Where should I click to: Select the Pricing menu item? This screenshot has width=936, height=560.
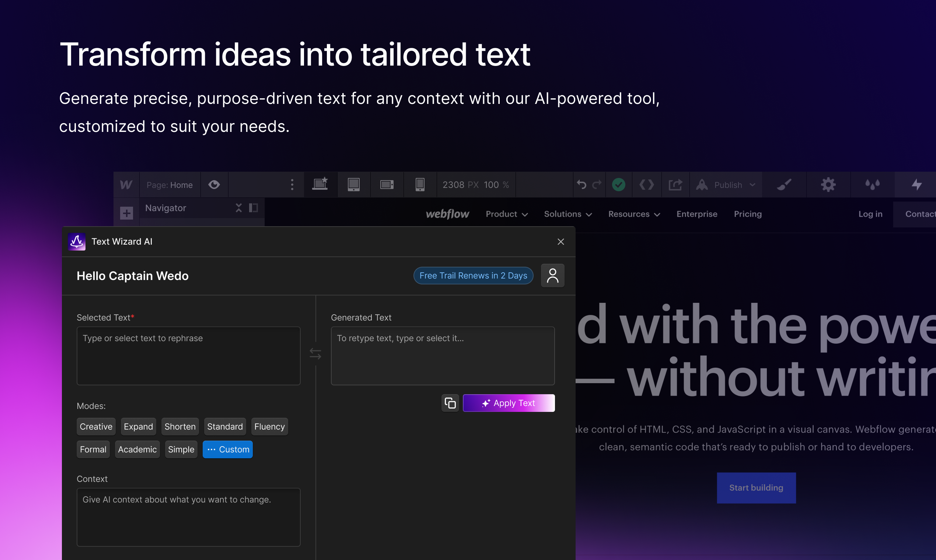pyautogui.click(x=748, y=214)
